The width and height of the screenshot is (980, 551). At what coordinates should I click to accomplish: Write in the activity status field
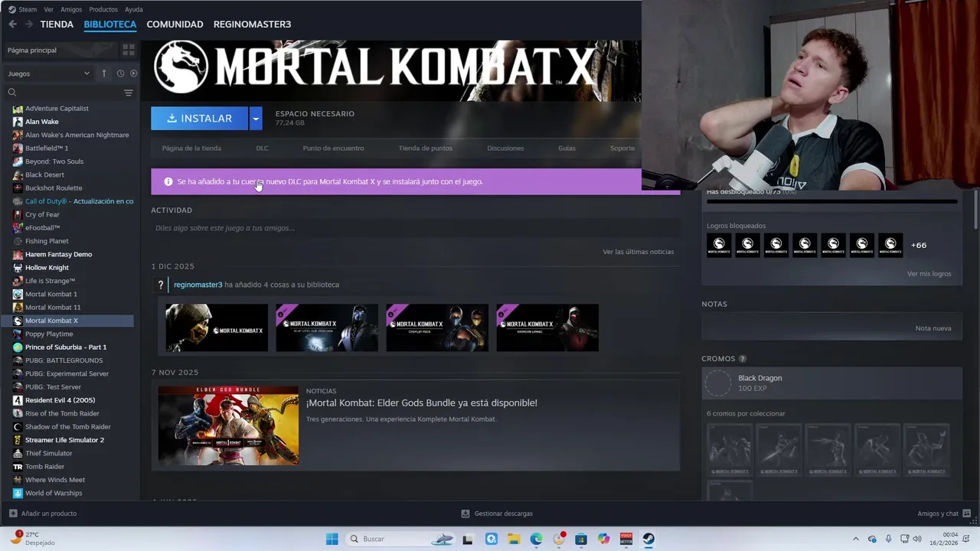415,228
